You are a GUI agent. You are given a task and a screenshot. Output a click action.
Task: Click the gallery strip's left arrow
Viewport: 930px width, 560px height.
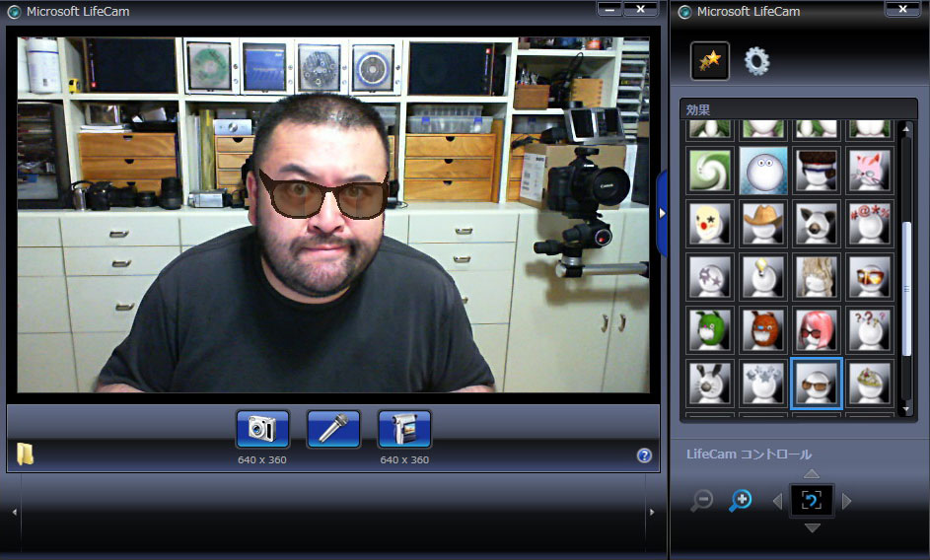click(14, 512)
